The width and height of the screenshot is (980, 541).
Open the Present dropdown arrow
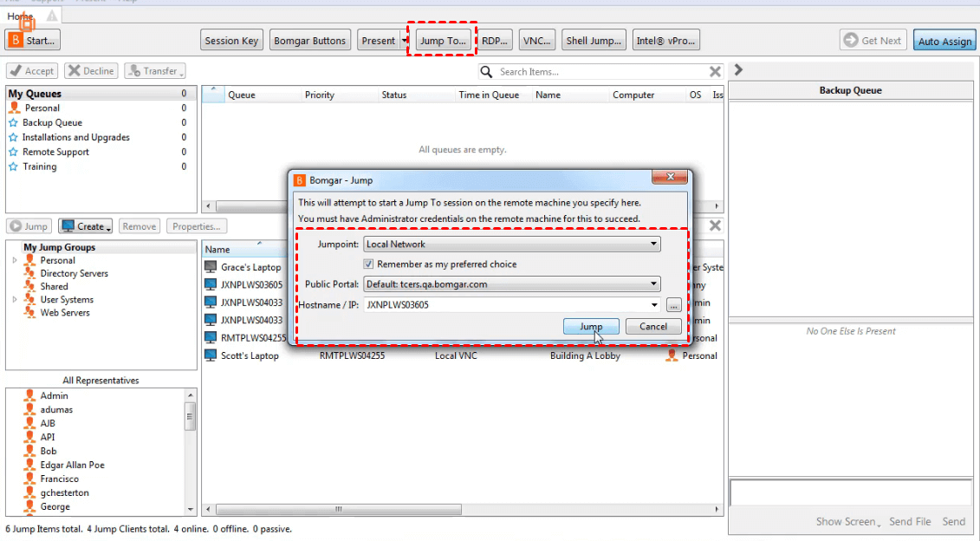click(405, 41)
